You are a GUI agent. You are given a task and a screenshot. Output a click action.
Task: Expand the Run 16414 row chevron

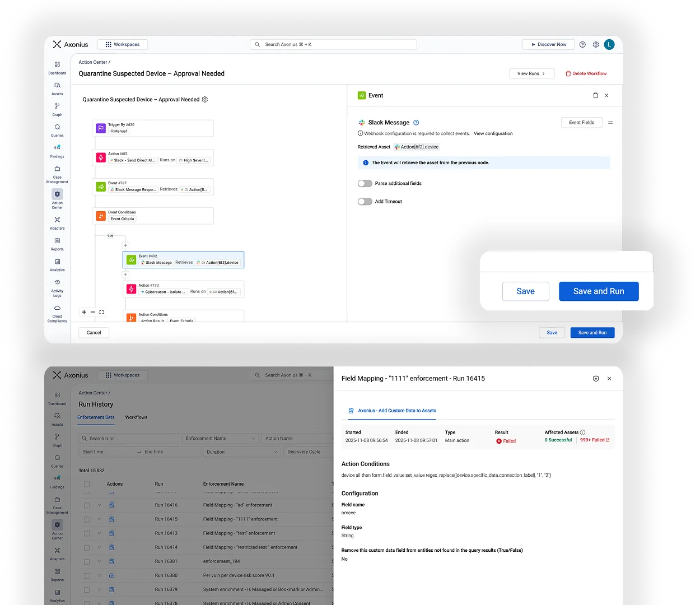click(x=100, y=547)
